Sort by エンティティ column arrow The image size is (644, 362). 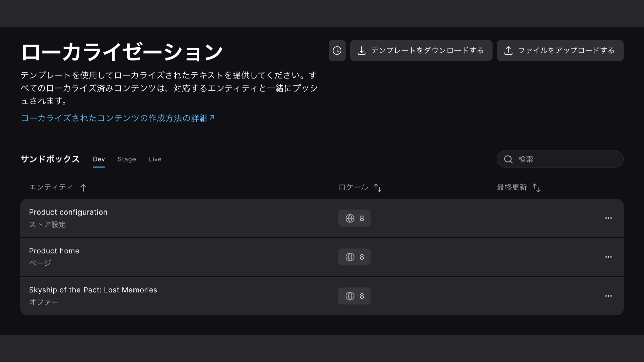(83, 188)
